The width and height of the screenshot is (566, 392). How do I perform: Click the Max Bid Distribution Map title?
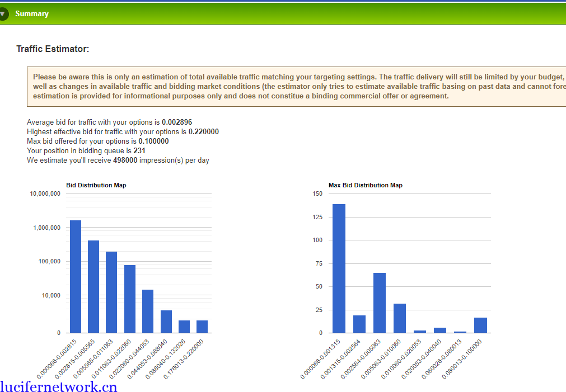pyautogui.click(x=365, y=185)
